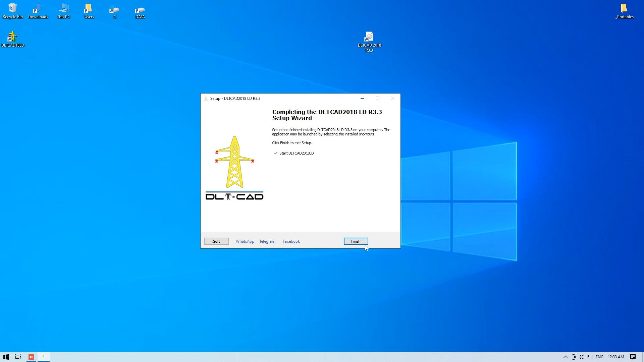Select DLTCAD 2018 R3.3 desktop file

click(369, 38)
